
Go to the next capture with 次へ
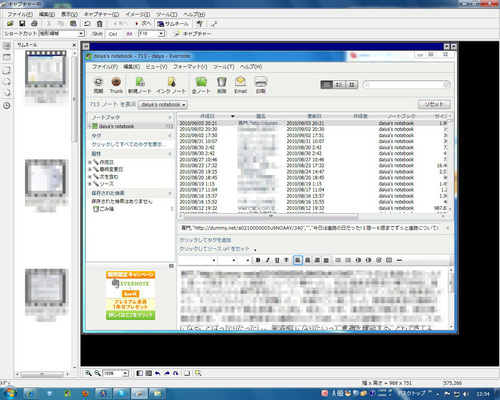pos(143,24)
